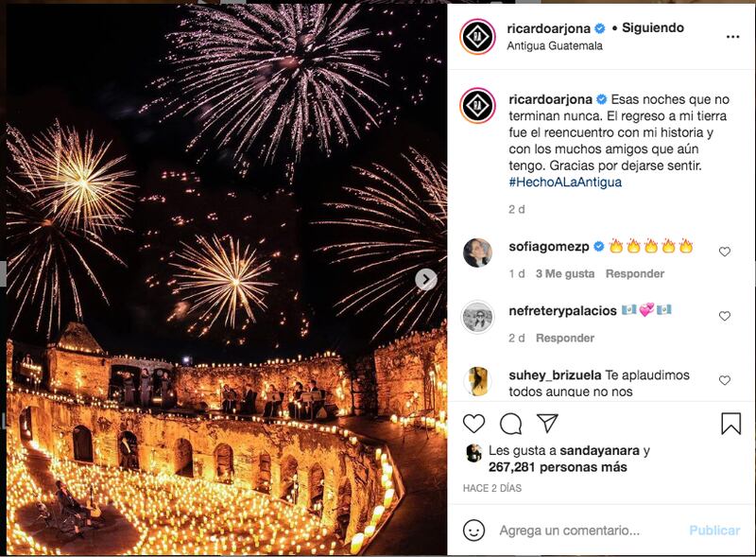Like suhey_brizuela's comment

pos(725,380)
